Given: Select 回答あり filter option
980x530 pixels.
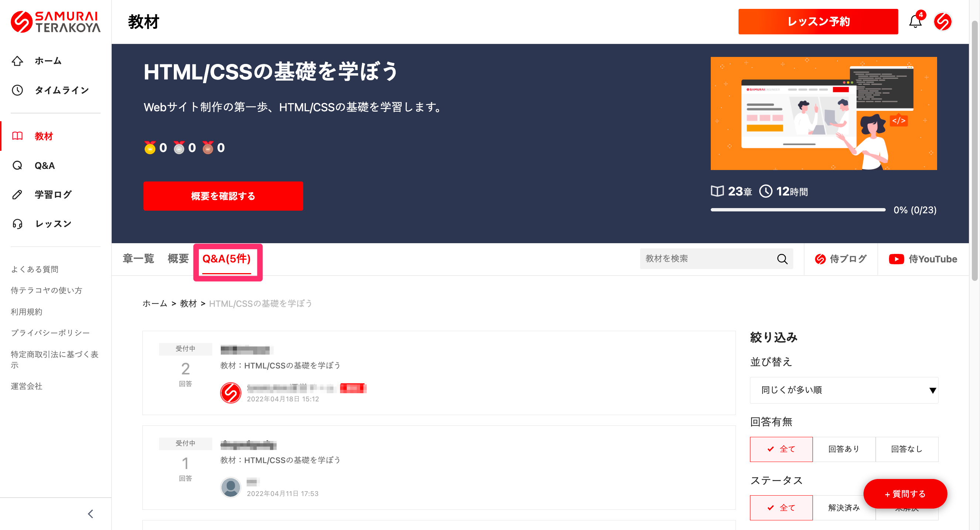Looking at the screenshot, I should [x=844, y=449].
